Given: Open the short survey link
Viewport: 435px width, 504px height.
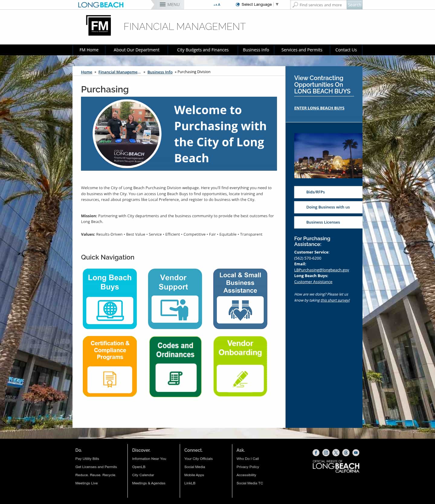Looking at the screenshot, I should click(x=335, y=300).
